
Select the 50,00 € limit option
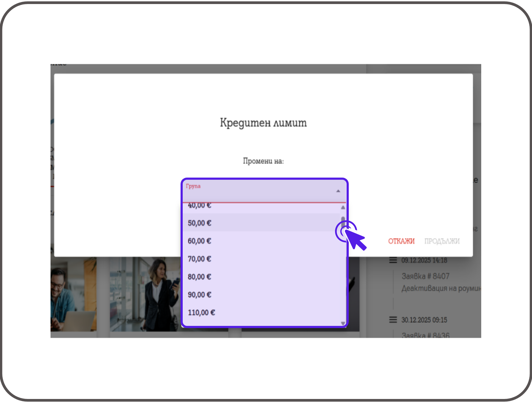[199, 223]
